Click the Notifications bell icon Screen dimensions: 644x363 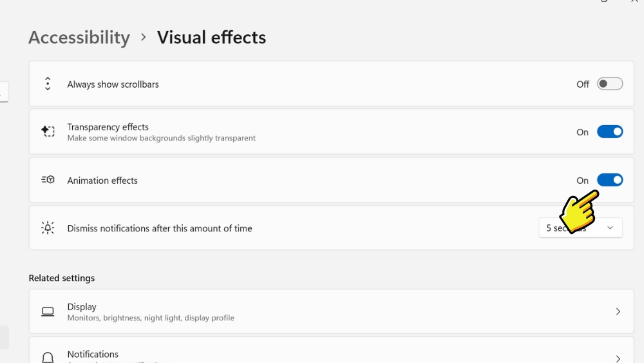click(x=48, y=357)
